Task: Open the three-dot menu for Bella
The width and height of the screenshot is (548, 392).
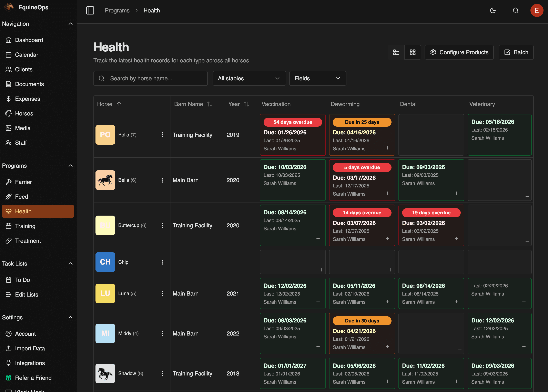Action: pyautogui.click(x=162, y=180)
